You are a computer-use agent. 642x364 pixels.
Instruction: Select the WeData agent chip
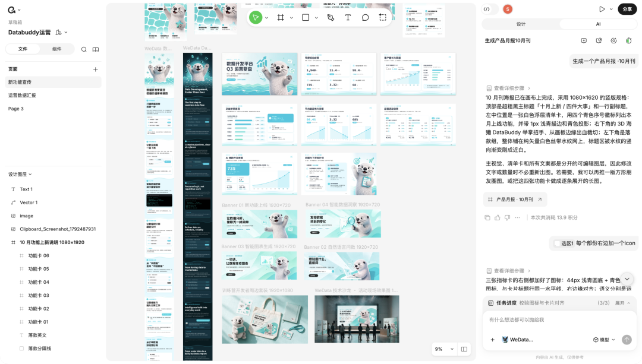(518, 340)
